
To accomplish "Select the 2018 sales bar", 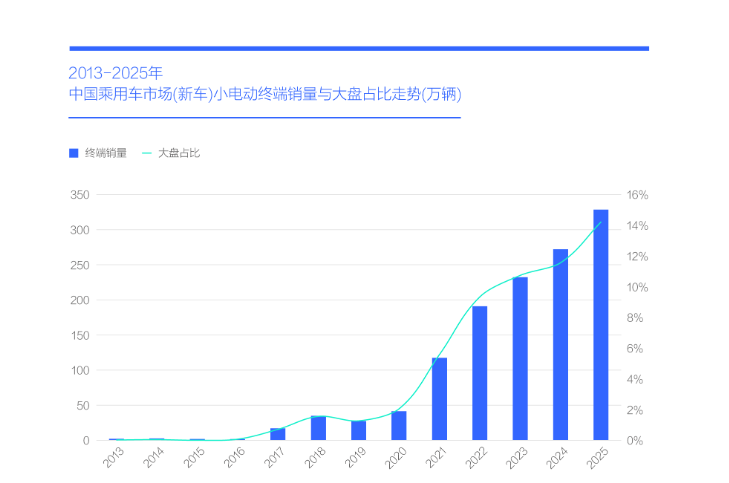I will click(x=318, y=428).
